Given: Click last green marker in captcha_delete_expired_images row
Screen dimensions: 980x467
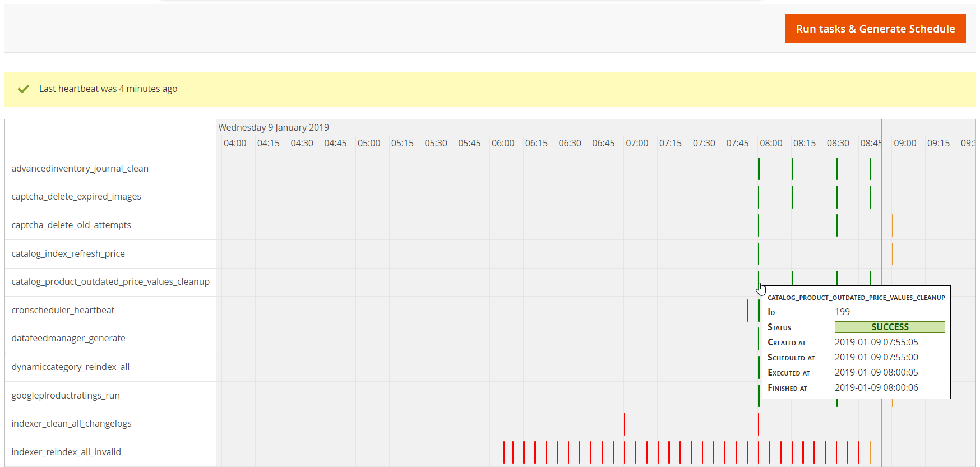Looking at the screenshot, I should point(870,197).
